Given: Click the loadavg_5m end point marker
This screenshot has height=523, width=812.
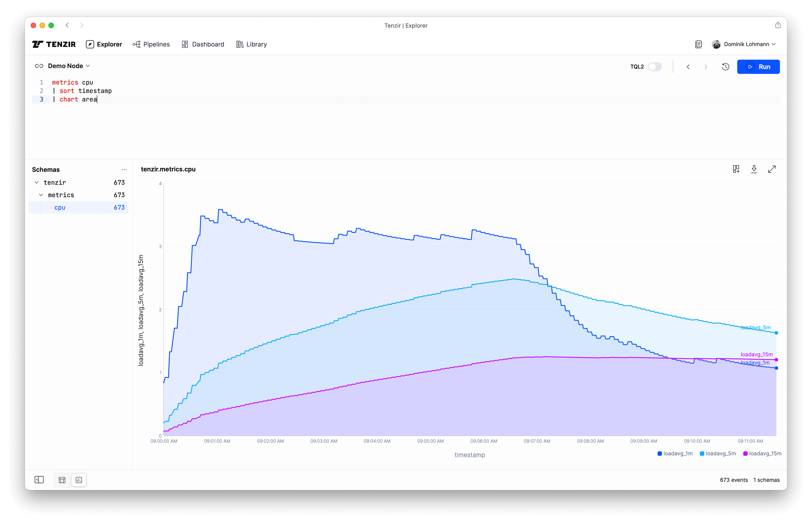Looking at the screenshot, I should (776, 333).
